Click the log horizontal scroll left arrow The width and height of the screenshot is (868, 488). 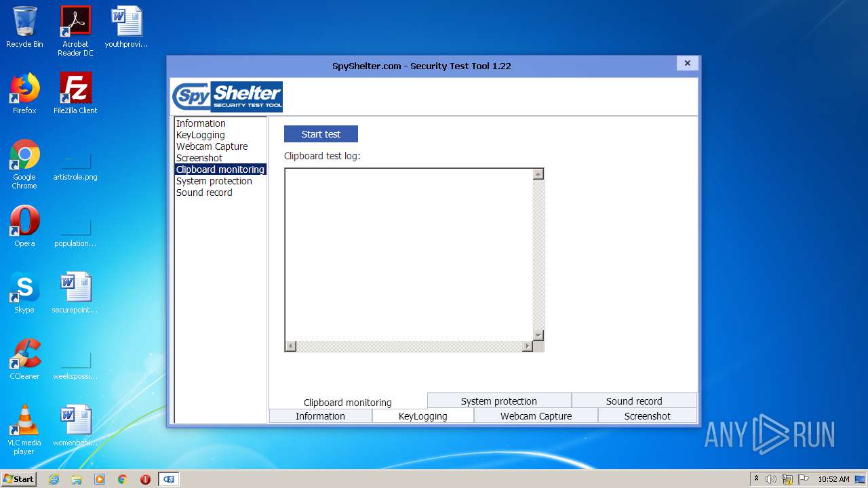291,346
